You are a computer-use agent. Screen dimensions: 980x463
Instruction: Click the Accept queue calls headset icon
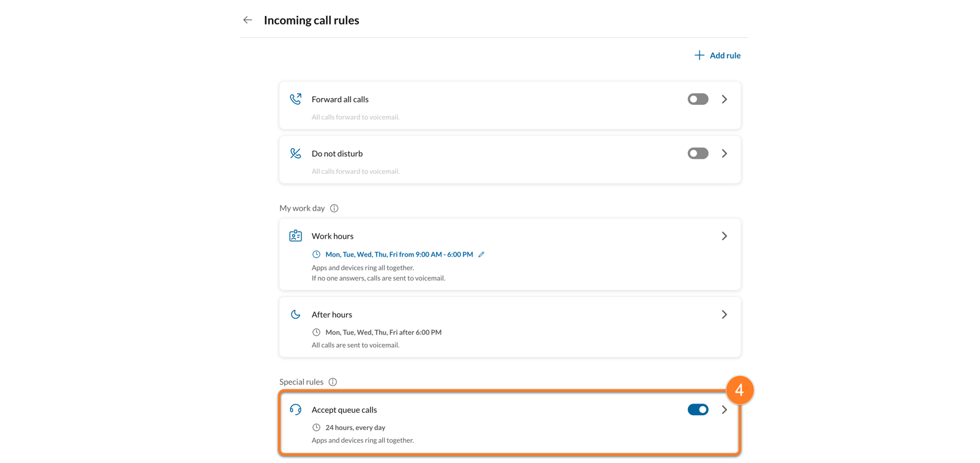[x=295, y=410]
